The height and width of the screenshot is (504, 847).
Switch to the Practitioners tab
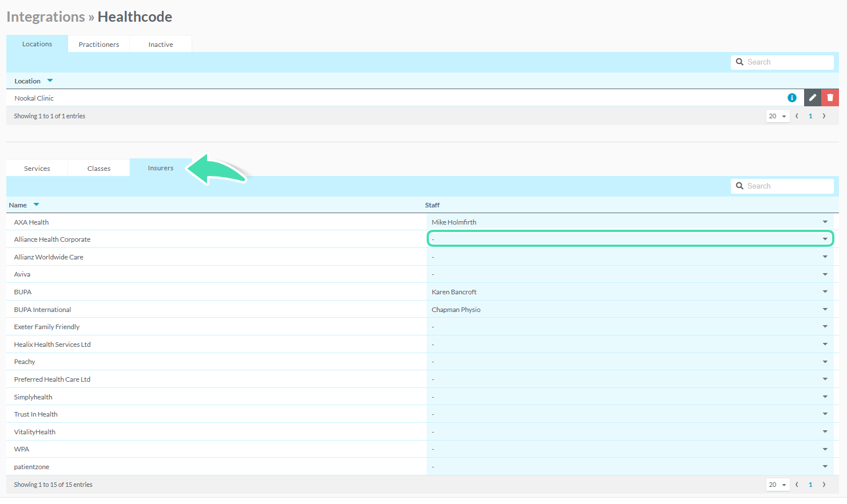[x=99, y=45]
